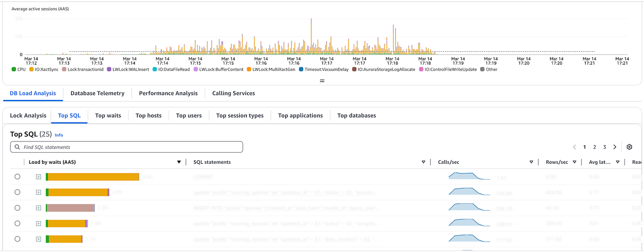Open the SQL statements column sort arrow
The width and height of the screenshot is (644, 252).
[x=423, y=162]
